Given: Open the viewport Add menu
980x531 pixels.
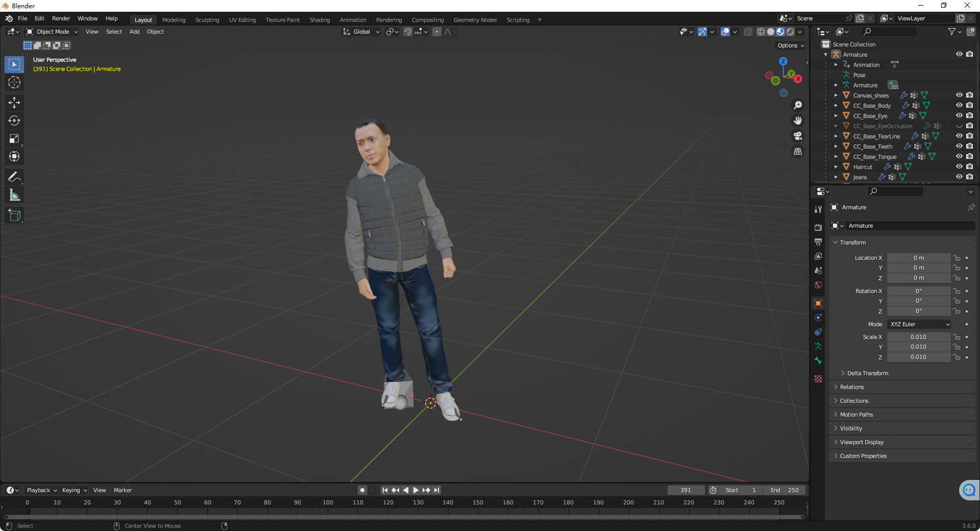Looking at the screenshot, I should (135, 31).
